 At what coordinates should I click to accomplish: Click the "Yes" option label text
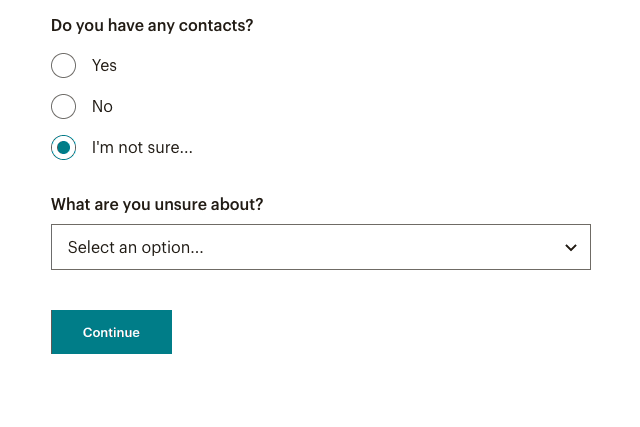point(104,66)
